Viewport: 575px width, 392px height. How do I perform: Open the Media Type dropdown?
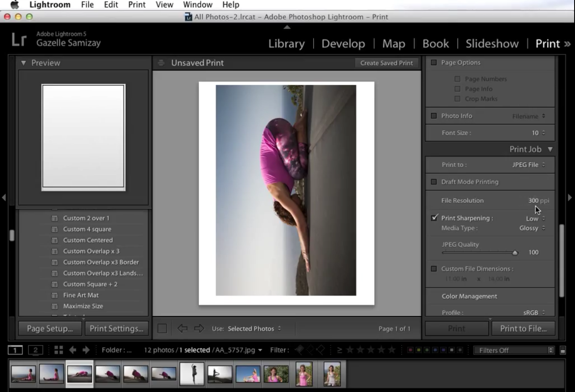pyautogui.click(x=532, y=228)
